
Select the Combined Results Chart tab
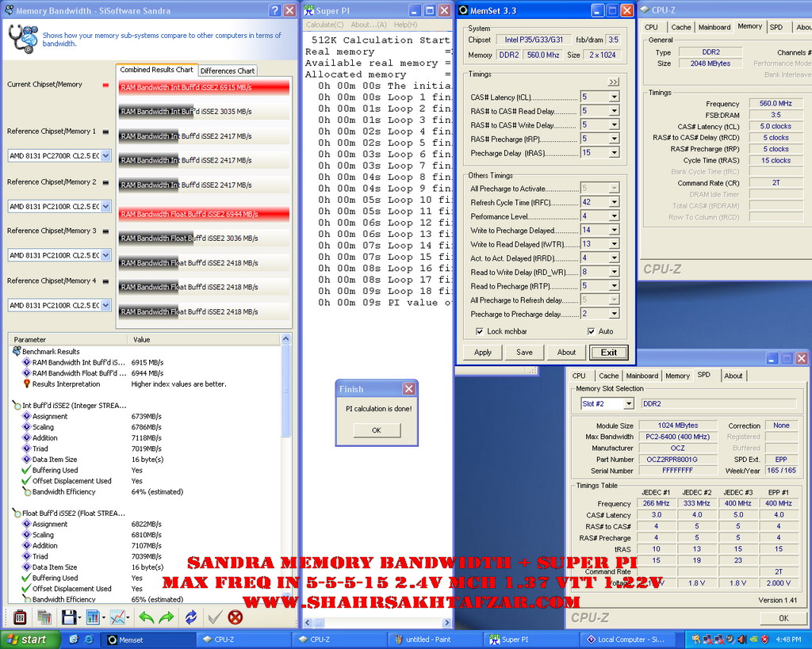[x=156, y=70]
